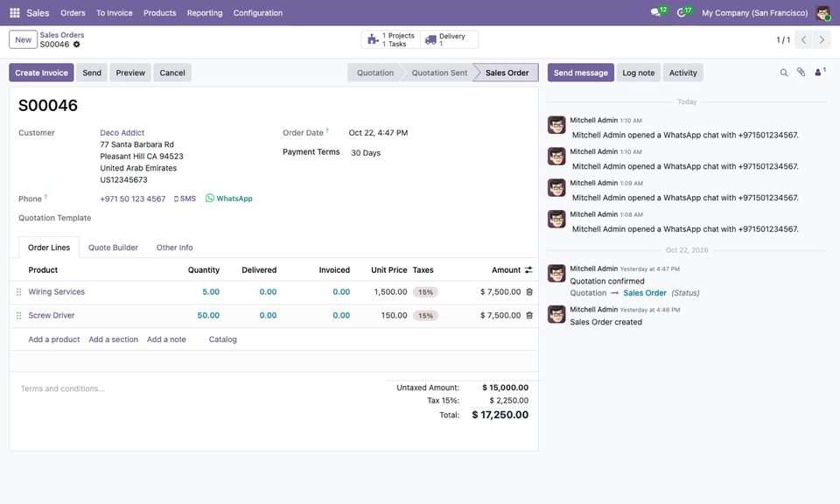Open the attachments paperclip icon
Screen dimensions: 840x504
(801, 73)
